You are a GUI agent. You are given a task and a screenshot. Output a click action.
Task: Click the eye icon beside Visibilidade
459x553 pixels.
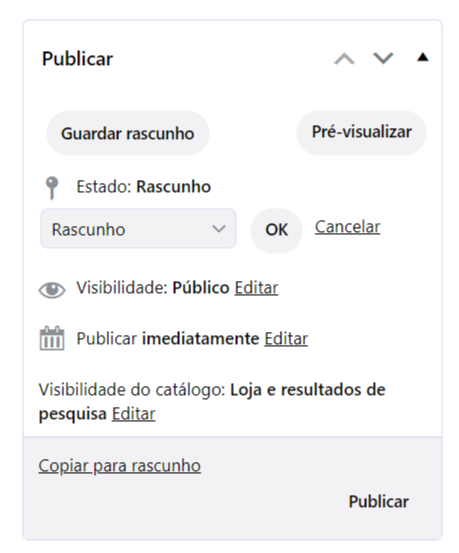coord(52,290)
